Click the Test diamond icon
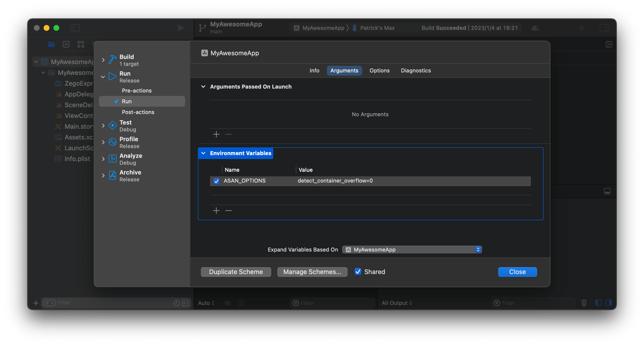Viewport: 644px width, 346px height. click(112, 126)
